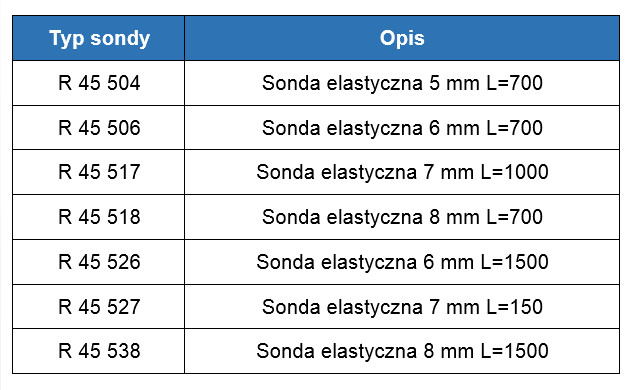Image resolution: width=633 pixels, height=390 pixels.
Task: Click the Opis column header
Action: (x=402, y=38)
